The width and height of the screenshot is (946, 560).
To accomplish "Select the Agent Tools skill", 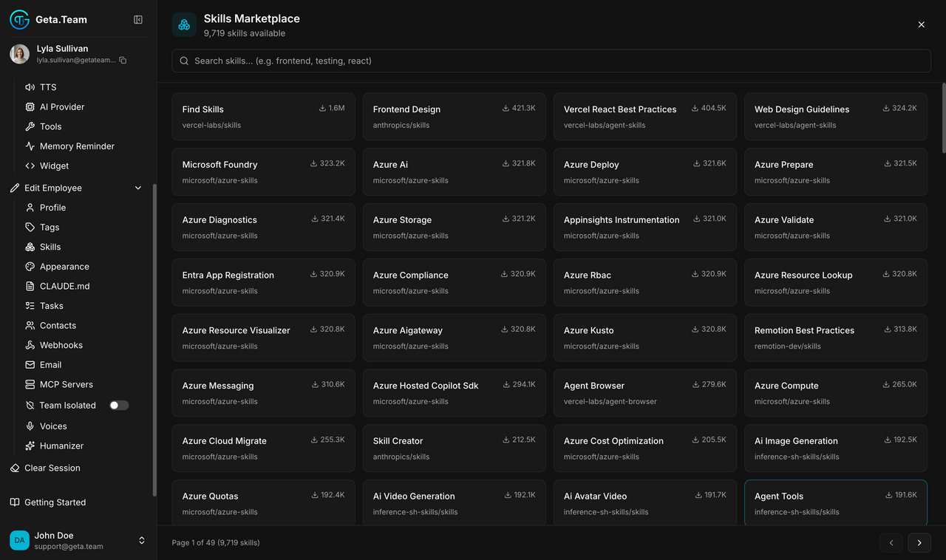I will click(836, 503).
